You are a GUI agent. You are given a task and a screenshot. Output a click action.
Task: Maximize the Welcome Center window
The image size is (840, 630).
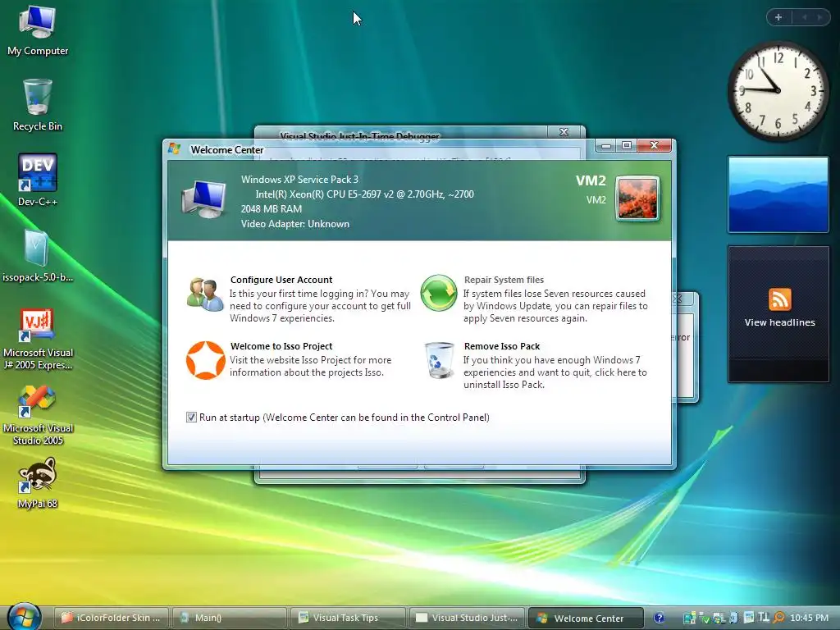tap(626, 146)
